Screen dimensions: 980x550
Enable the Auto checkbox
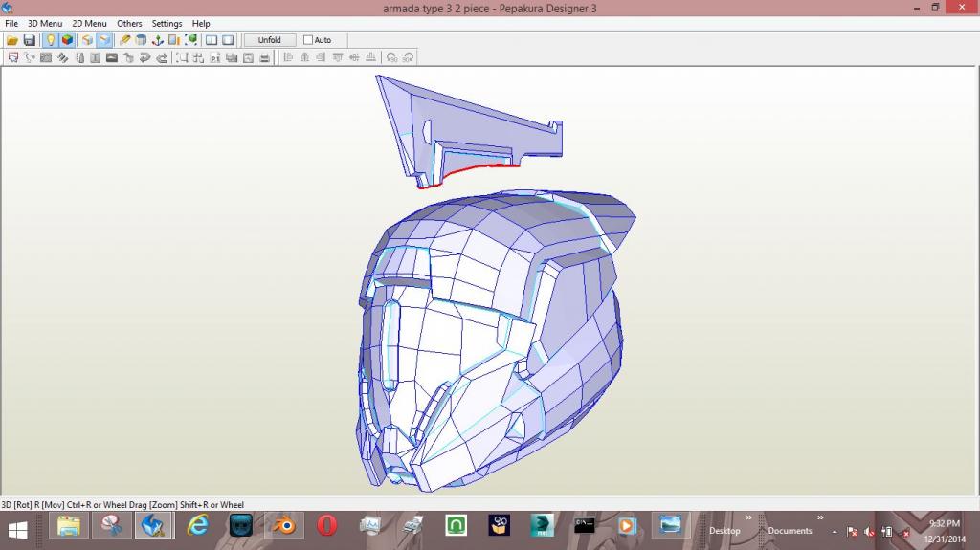point(308,40)
